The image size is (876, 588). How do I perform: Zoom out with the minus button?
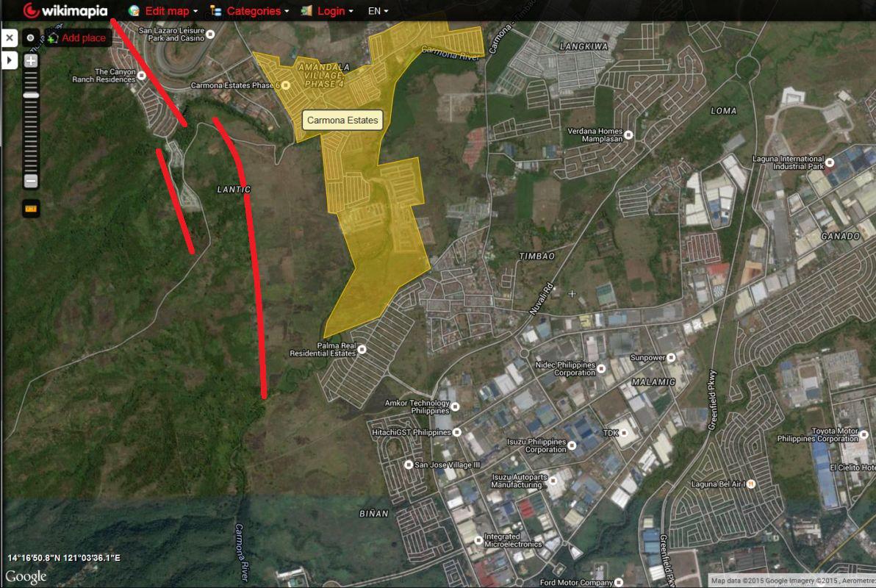pyautogui.click(x=31, y=181)
